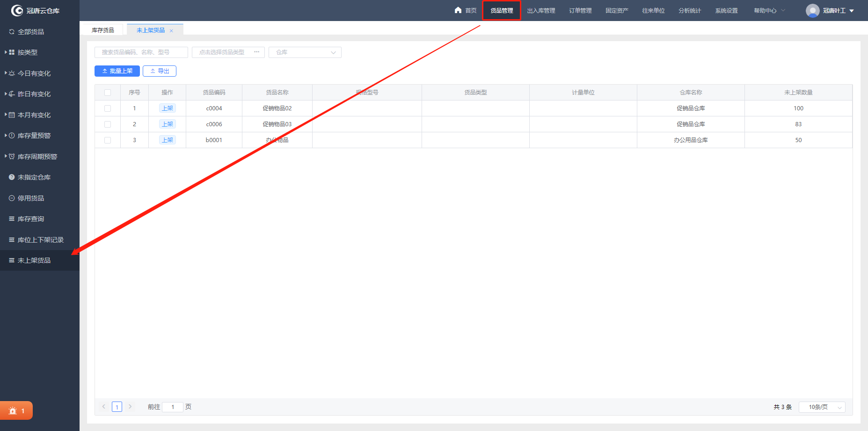Screen dimensions: 868x431
Task: Focus the goods search input field
Action: (x=141, y=52)
